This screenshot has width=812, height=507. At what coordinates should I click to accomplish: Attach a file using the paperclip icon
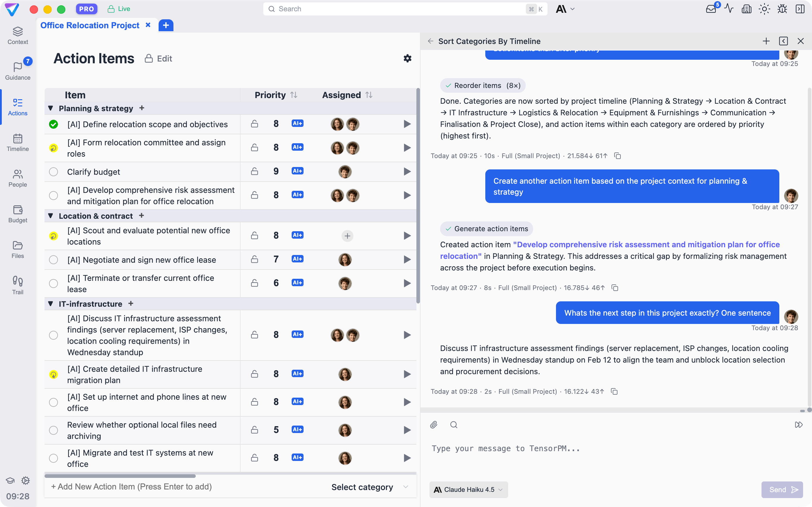pos(433,424)
